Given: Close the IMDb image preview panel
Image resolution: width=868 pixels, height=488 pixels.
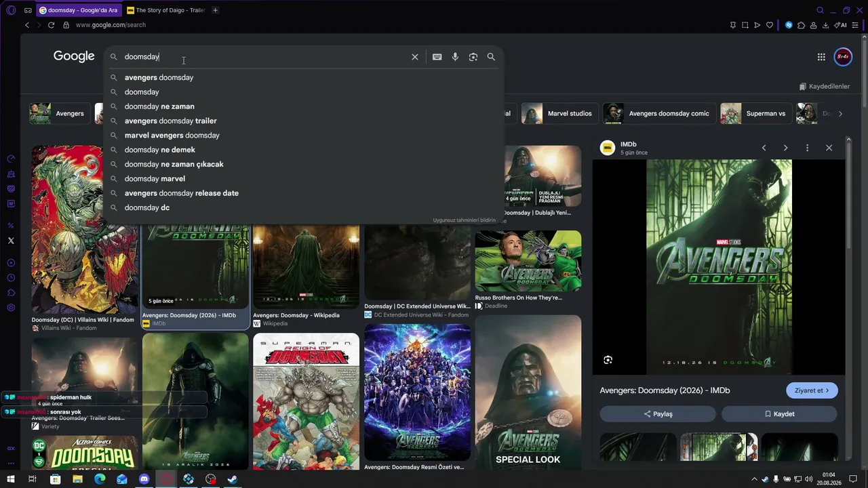Looking at the screenshot, I should (x=829, y=148).
